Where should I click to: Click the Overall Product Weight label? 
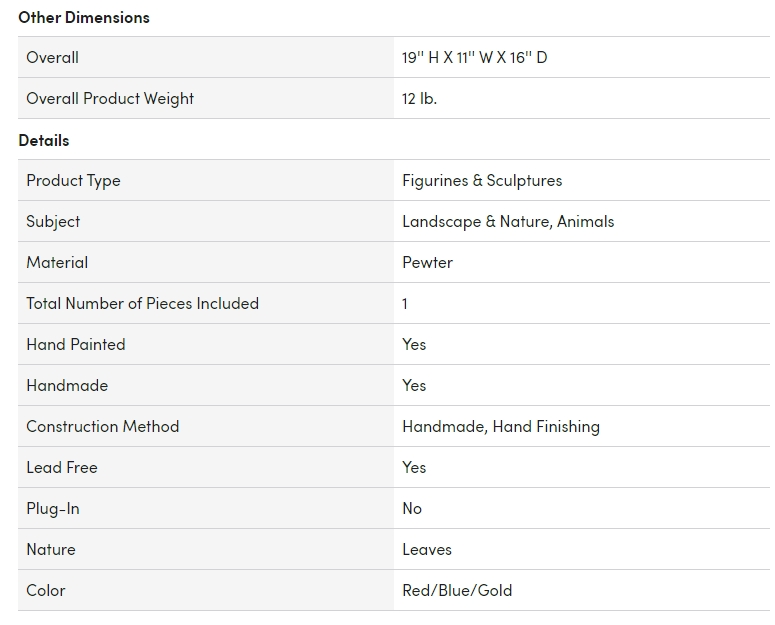110,98
